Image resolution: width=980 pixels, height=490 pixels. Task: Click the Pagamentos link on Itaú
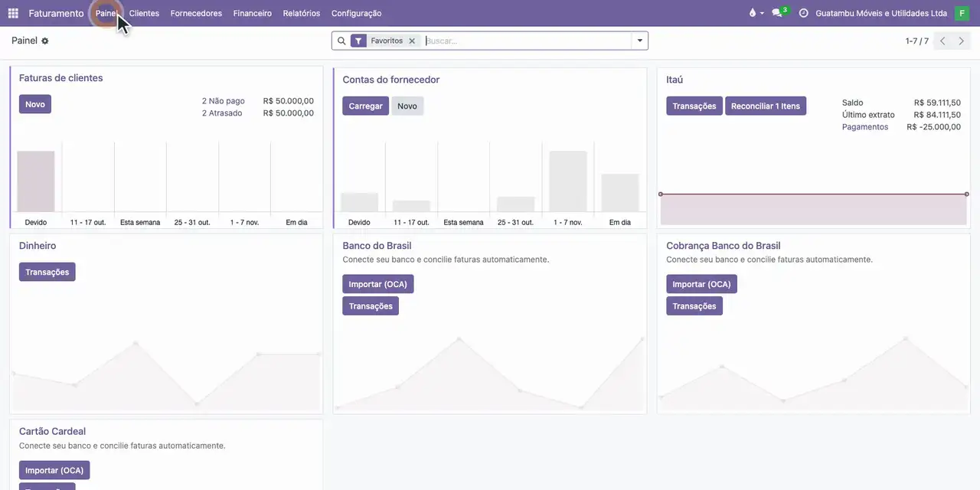[x=865, y=127]
